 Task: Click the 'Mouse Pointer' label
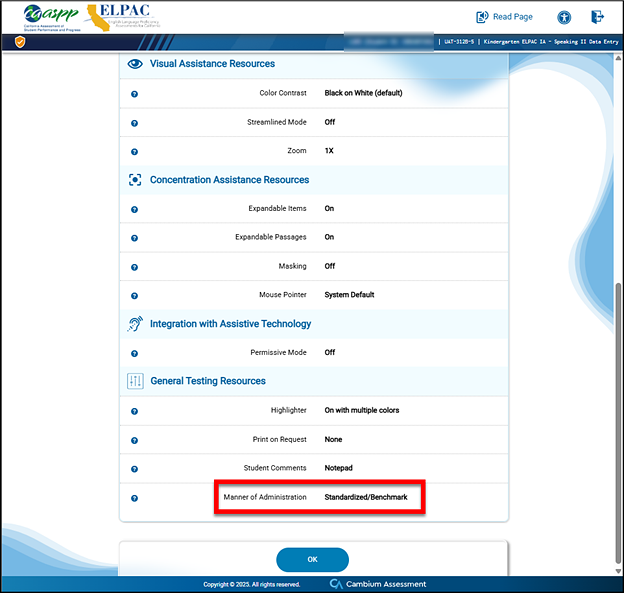283,295
